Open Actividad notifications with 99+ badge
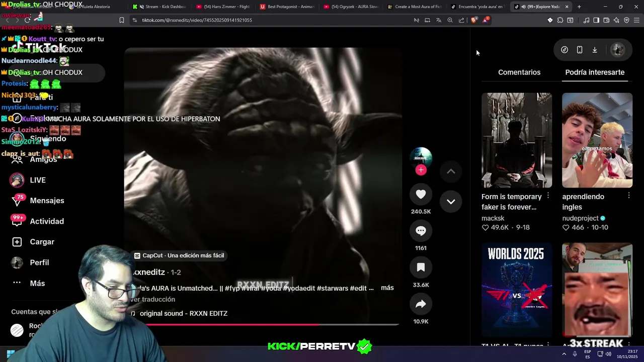 (38, 221)
